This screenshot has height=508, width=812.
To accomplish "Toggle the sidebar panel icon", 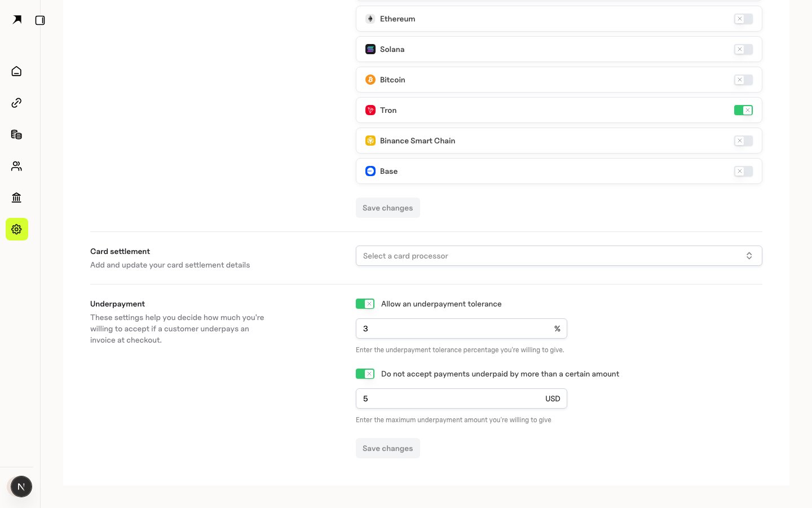I will tap(40, 20).
